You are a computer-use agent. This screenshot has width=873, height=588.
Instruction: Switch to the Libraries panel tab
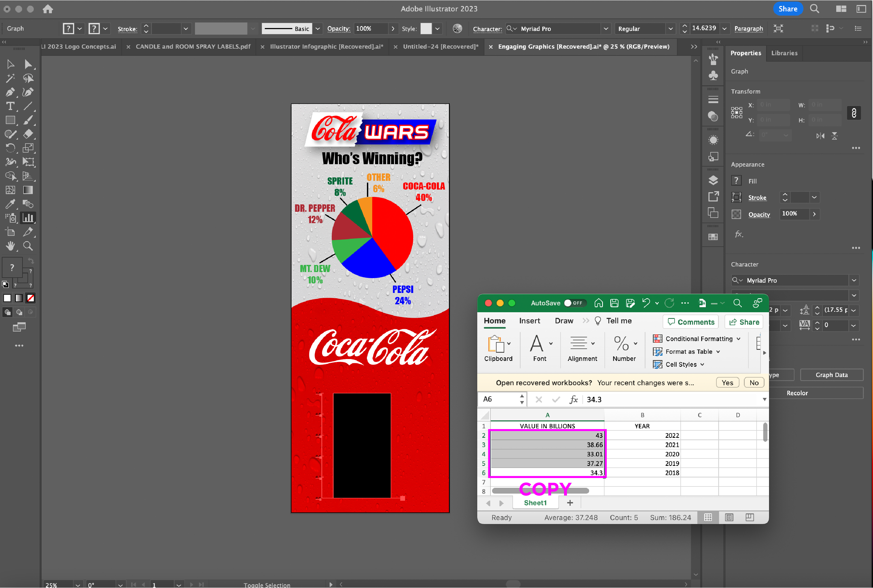click(784, 53)
